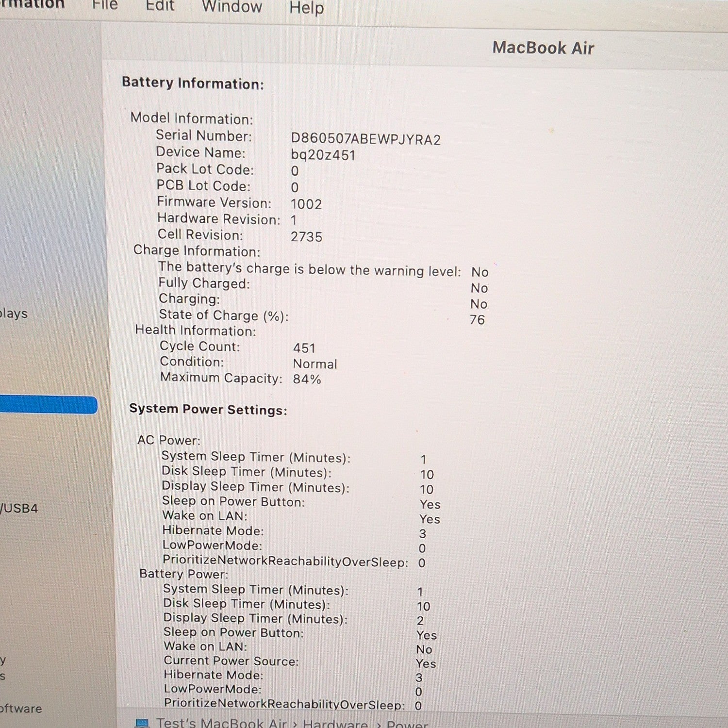The width and height of the screenshot is (728, 728).
Task: Select cell revision value 2735
Action: click(x=306, y=237)
